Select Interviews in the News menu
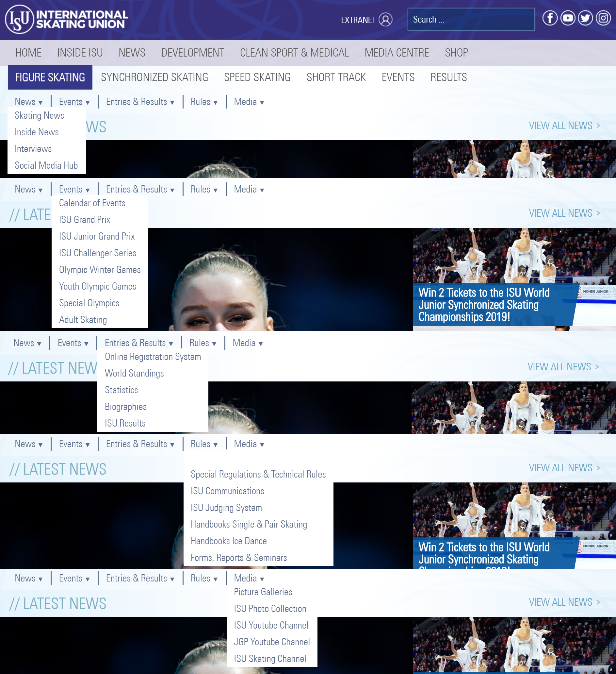 click(x=33, y=149)
